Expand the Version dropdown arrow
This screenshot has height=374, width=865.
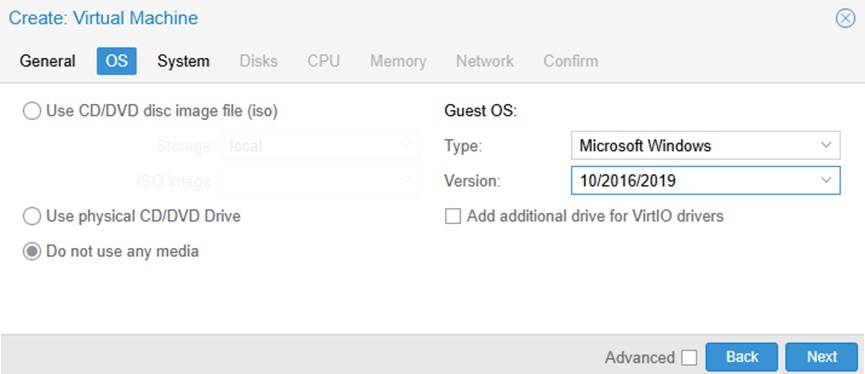pos(826,180)
